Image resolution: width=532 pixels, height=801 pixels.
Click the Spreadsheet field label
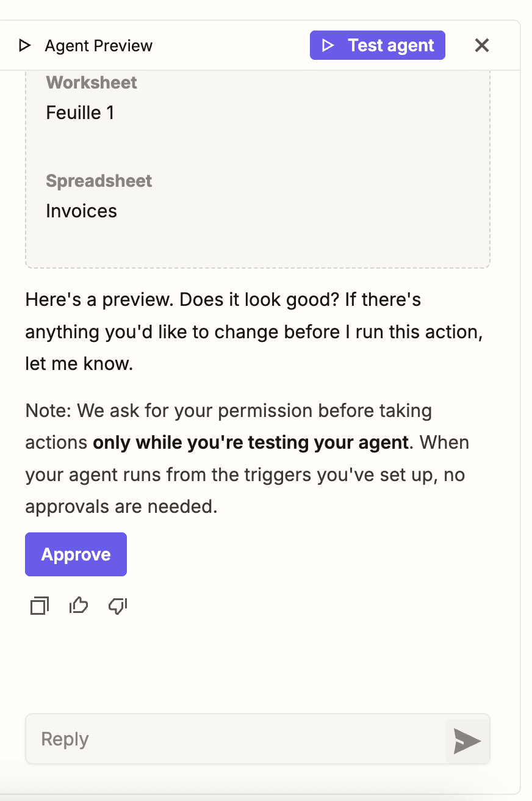coord(99,181)
